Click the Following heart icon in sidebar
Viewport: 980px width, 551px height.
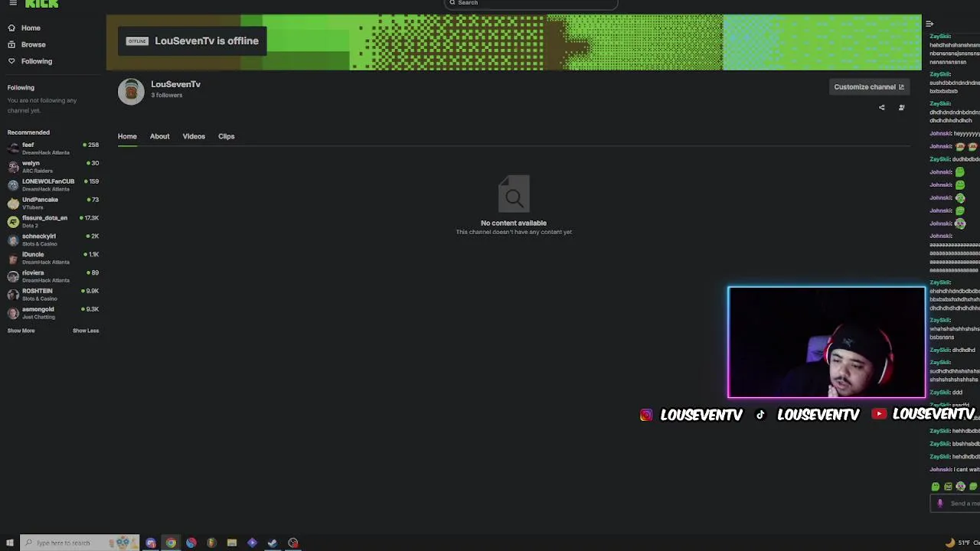pyautogui.click(x=11, y=61)
